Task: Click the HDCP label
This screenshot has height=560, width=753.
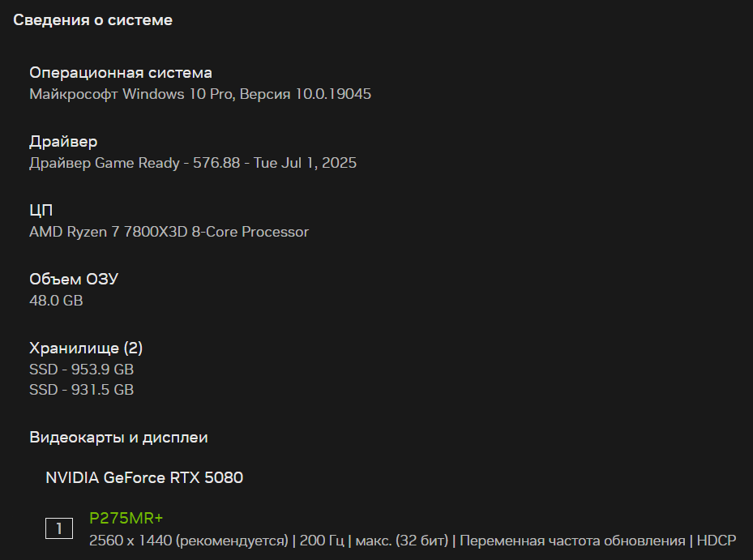Action: (x=716, y=541)
